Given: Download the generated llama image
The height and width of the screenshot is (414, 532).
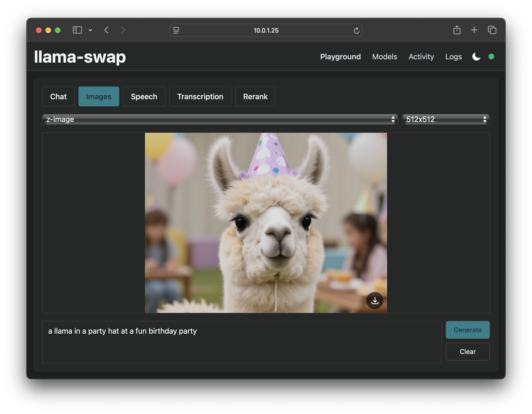Looking at the screenshot, I should point(375,301).
